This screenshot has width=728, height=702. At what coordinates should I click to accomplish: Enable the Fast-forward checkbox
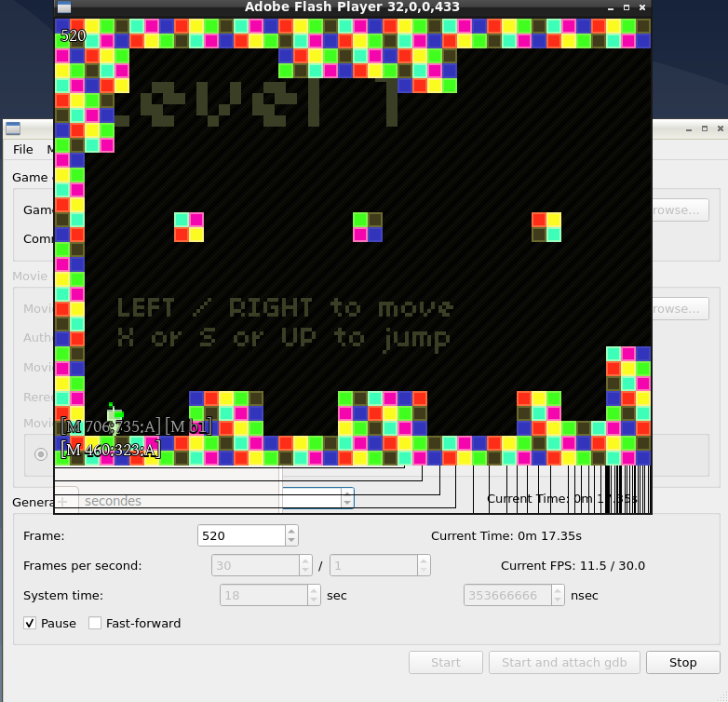coord(95,623)
